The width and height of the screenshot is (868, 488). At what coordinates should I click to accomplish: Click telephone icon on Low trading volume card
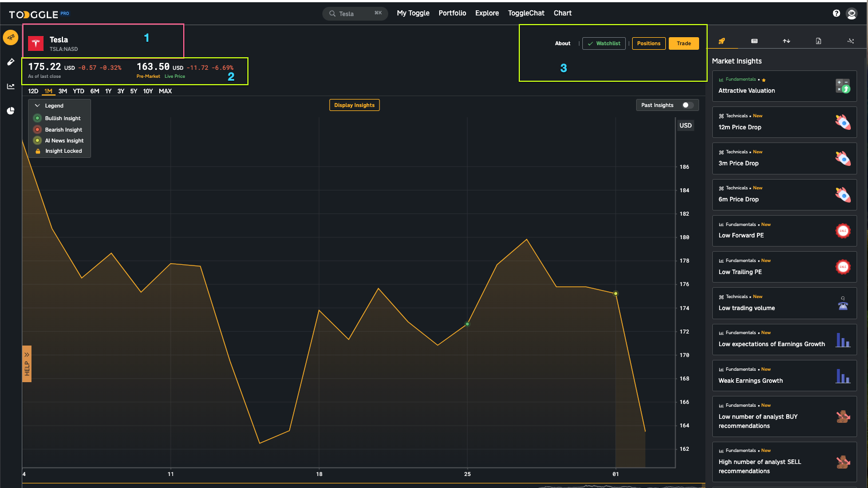pos(843,303)
